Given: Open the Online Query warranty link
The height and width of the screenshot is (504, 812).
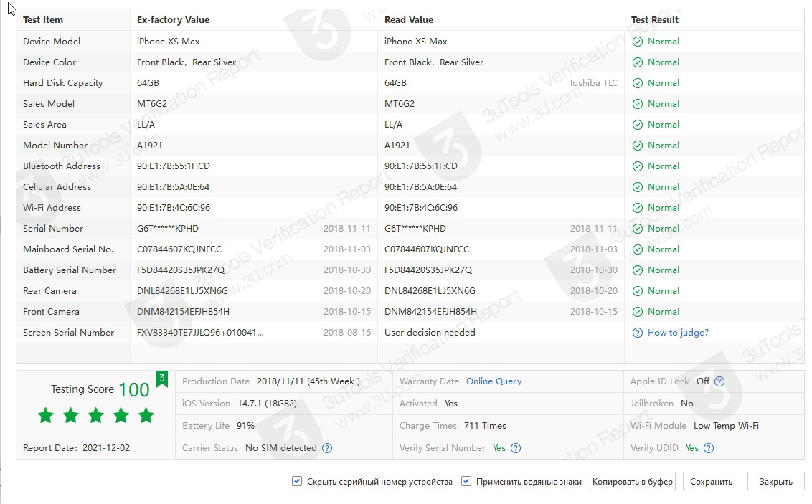Looking at the screenshot, I should tap(494, 381).
